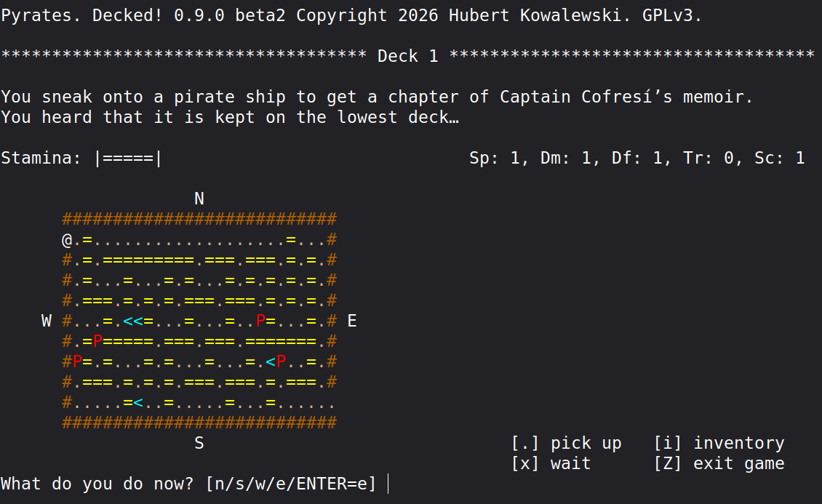Screen dimensions: 822x504
Task: Click the [i] inventory command
Action: tap(719, 443)
